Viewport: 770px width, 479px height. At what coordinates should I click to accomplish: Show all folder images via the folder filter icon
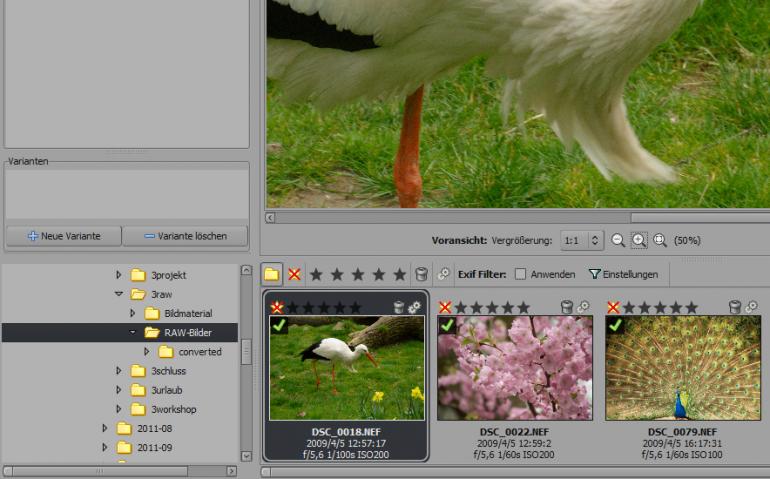[x=272, y=274]
